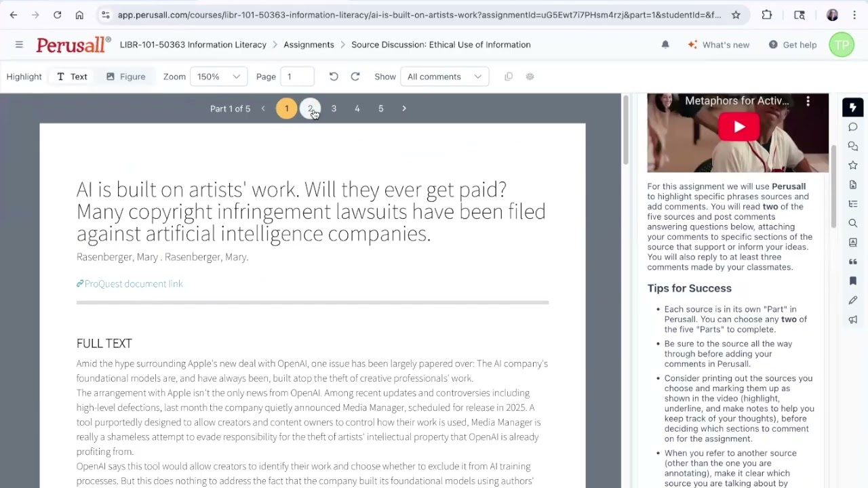Reload the browser page
This screenshot has height=488, width=868.
57,15
